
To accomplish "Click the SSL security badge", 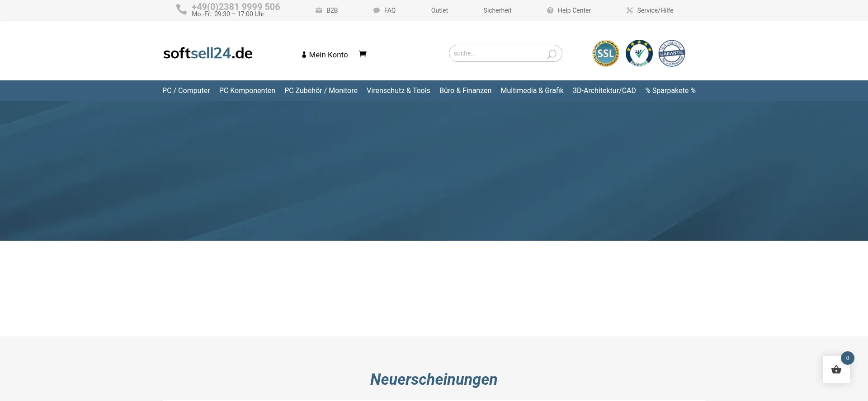I will [606, 53].
